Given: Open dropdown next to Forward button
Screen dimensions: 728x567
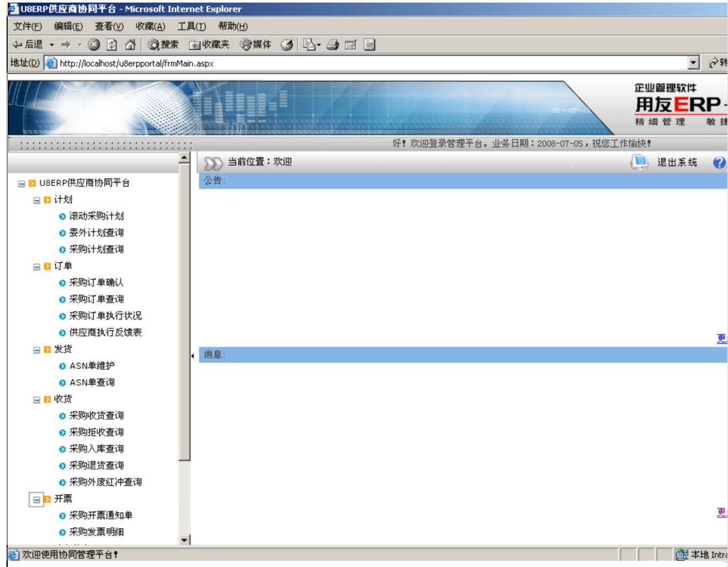Looking at the screenshot, I should click(80, 45).
